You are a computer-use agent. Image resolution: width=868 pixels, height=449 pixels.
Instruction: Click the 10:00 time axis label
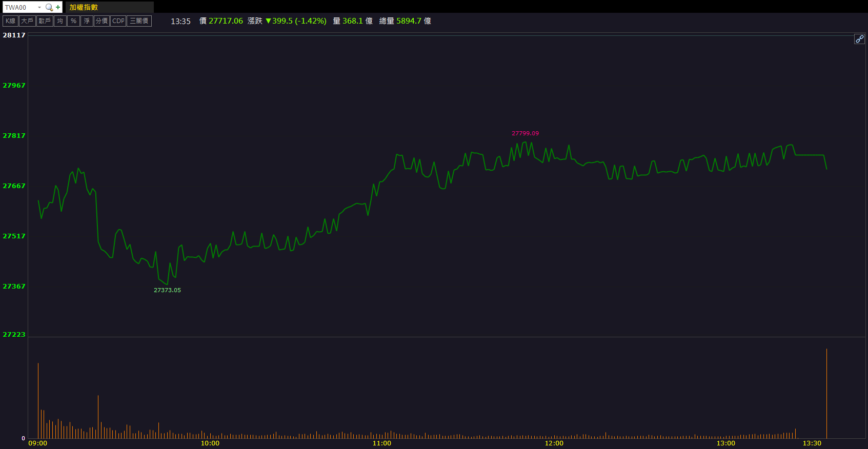pos(210,443)
